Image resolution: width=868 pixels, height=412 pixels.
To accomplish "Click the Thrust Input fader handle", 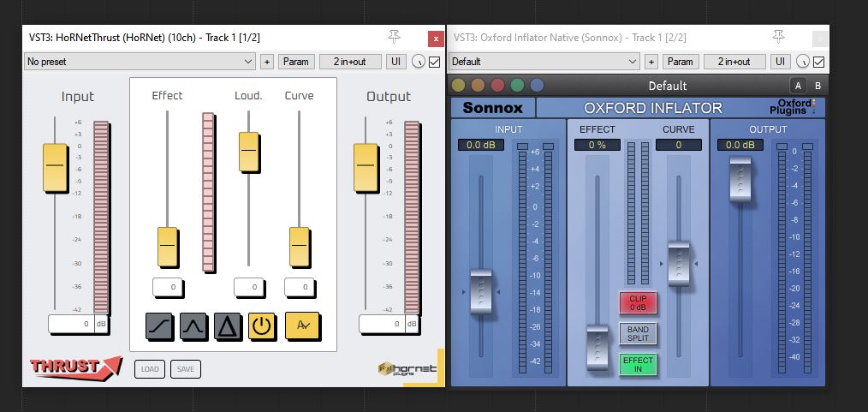I will (55, 167).
